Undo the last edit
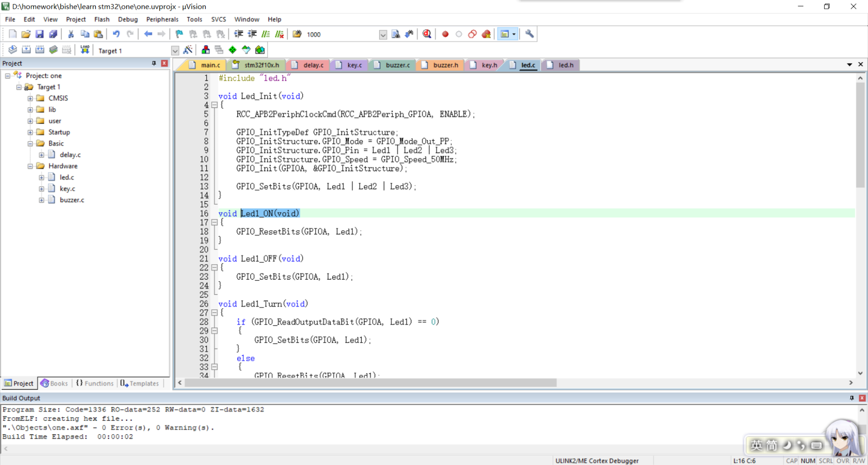This screenshot has width=868, height=465. 116,34
